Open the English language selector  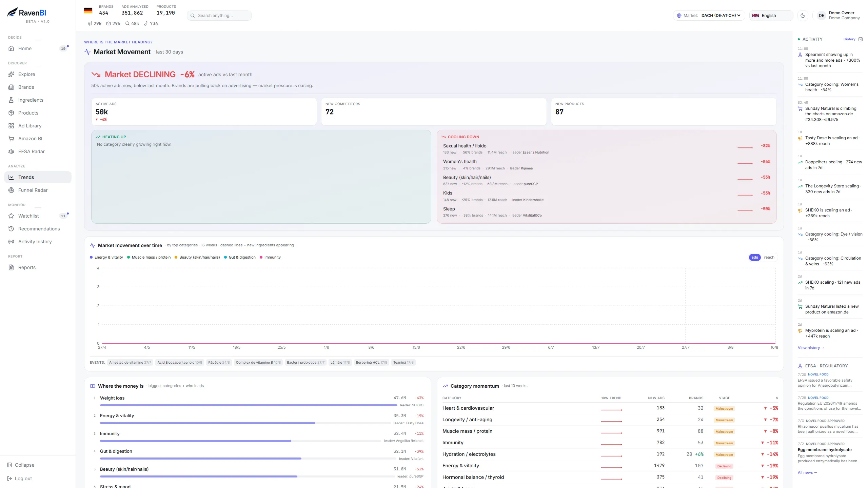[771, 16]
